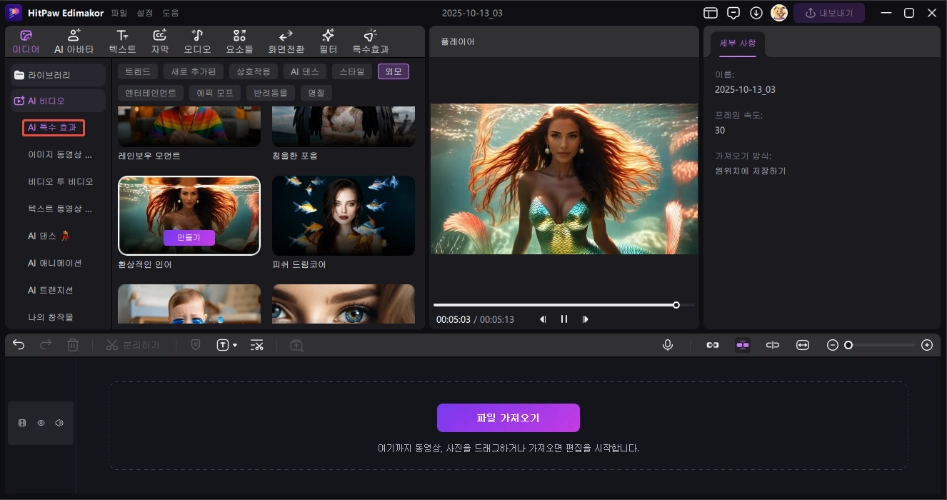Toggle the track lock icon
This screenshot has width=947, height=500.
tap(22, 423)
